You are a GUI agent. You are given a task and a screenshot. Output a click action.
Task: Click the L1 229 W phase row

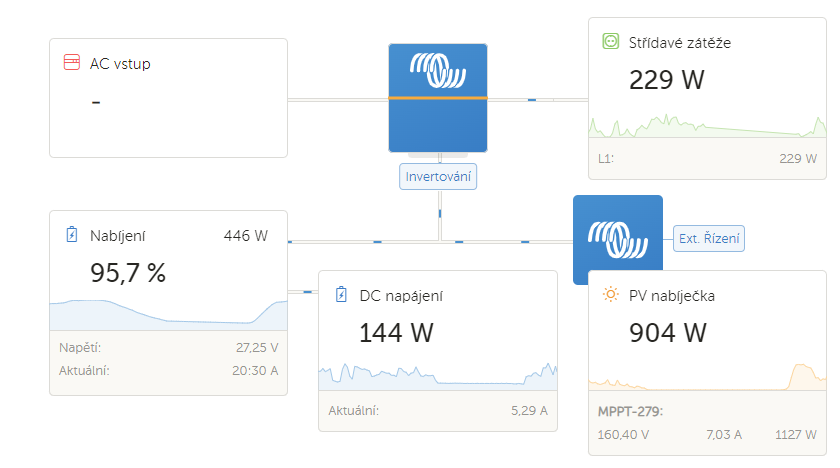708,158
